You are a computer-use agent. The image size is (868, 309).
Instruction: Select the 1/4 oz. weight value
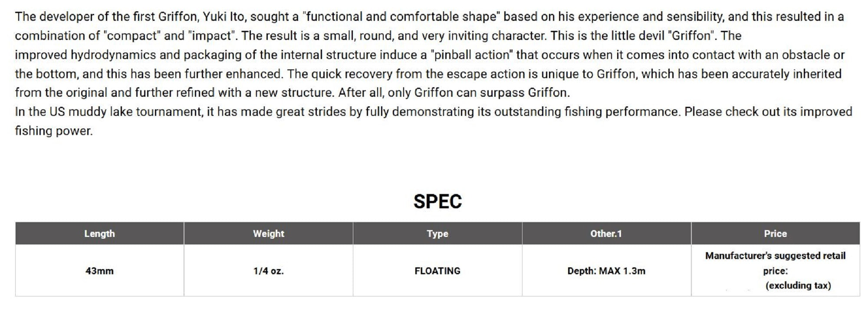(x=268, y=271)
